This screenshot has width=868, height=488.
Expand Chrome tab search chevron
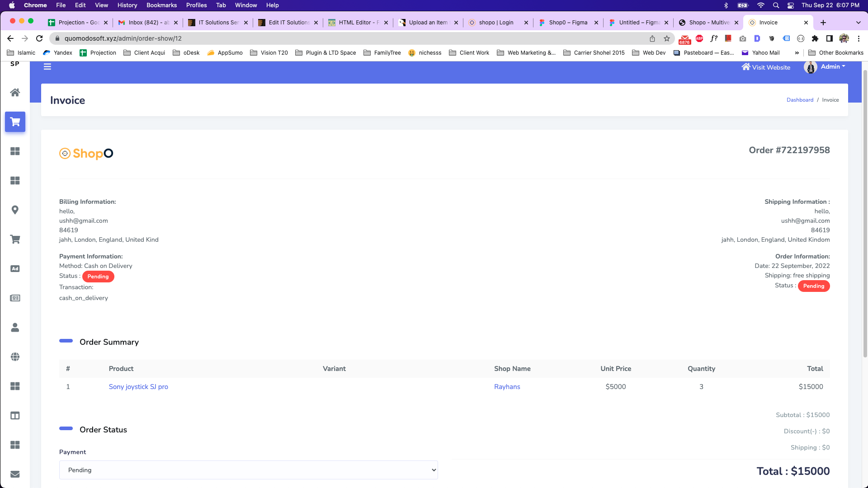858,23
